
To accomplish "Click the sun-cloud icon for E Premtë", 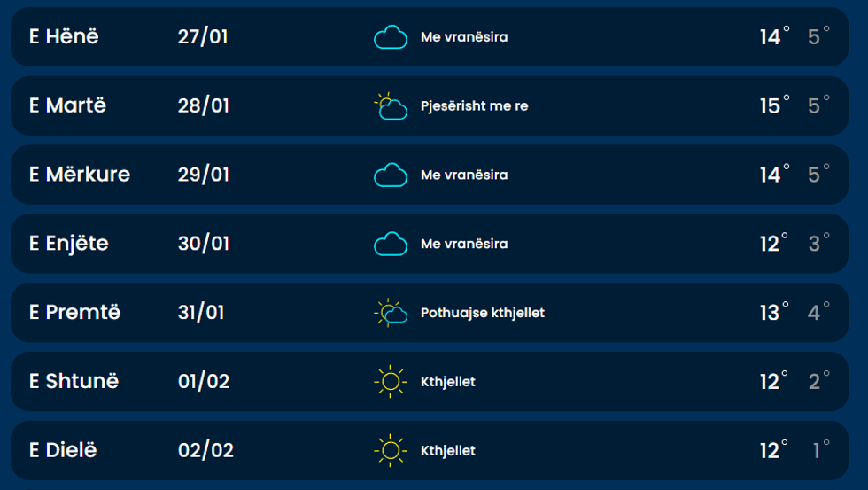I will point(390,313).
